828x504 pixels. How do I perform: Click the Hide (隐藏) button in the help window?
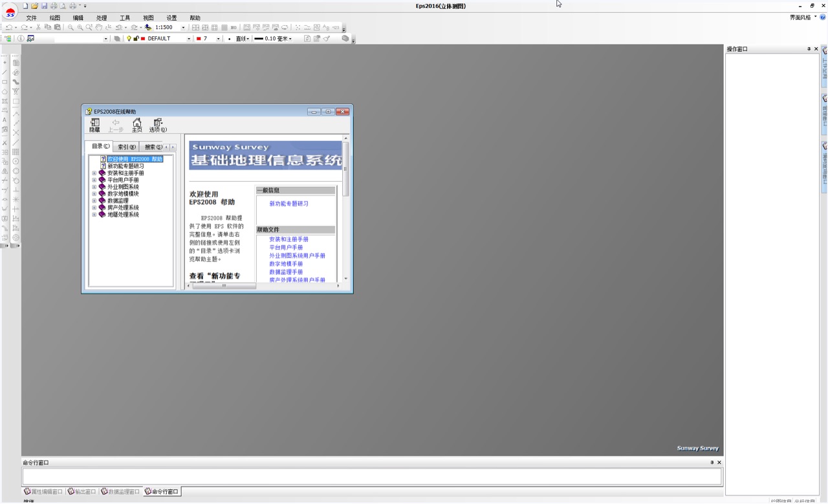click(x=94, y=125)
